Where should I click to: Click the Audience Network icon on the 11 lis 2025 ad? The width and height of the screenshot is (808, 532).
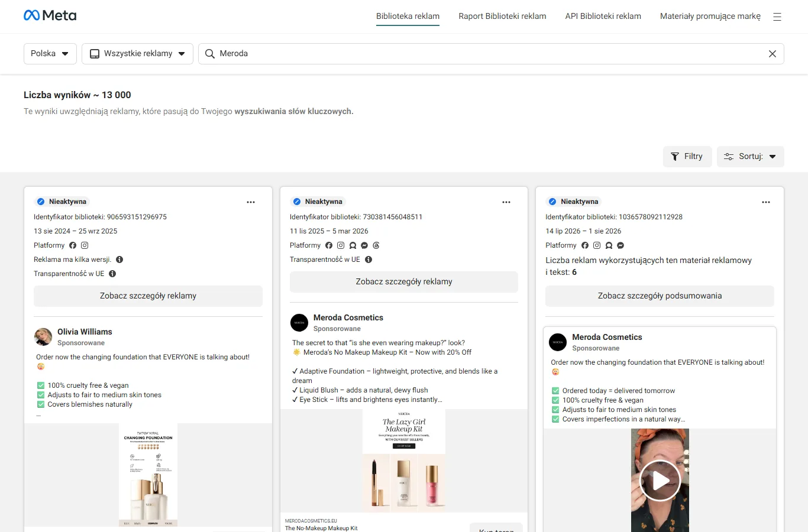[x=353, y=245]
